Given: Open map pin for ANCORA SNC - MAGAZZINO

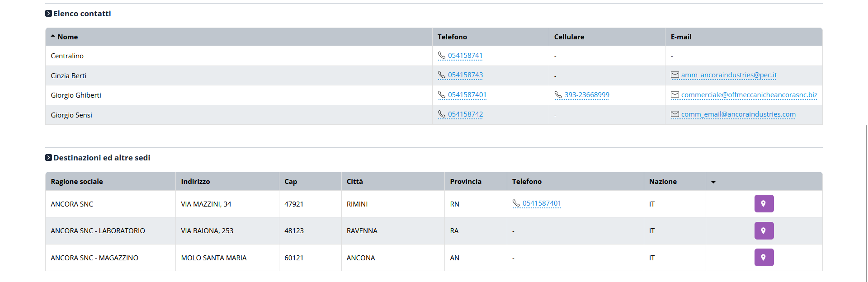Looking at the screenshot, I should pyautogui.click(x=764, y=258).
